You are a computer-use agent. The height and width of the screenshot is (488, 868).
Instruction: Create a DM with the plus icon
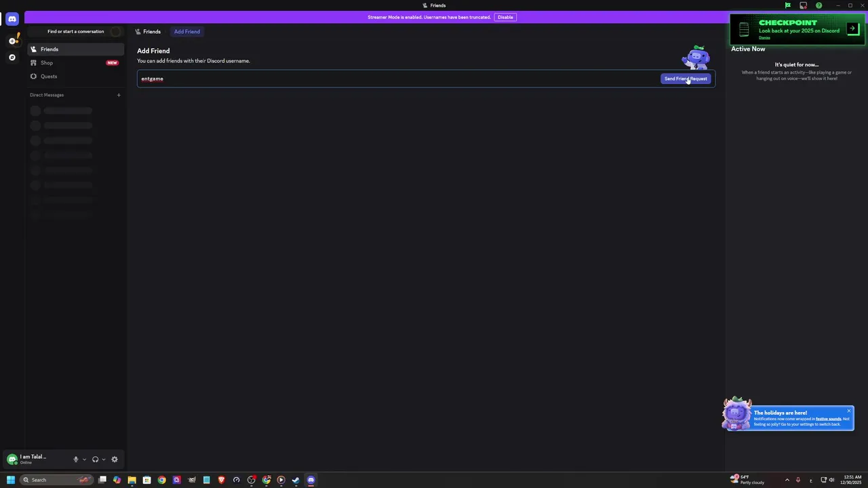(x=119, y=95)
